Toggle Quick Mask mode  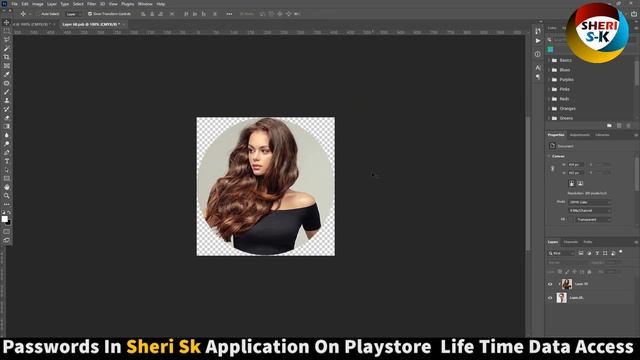click(x=7, y=231)
